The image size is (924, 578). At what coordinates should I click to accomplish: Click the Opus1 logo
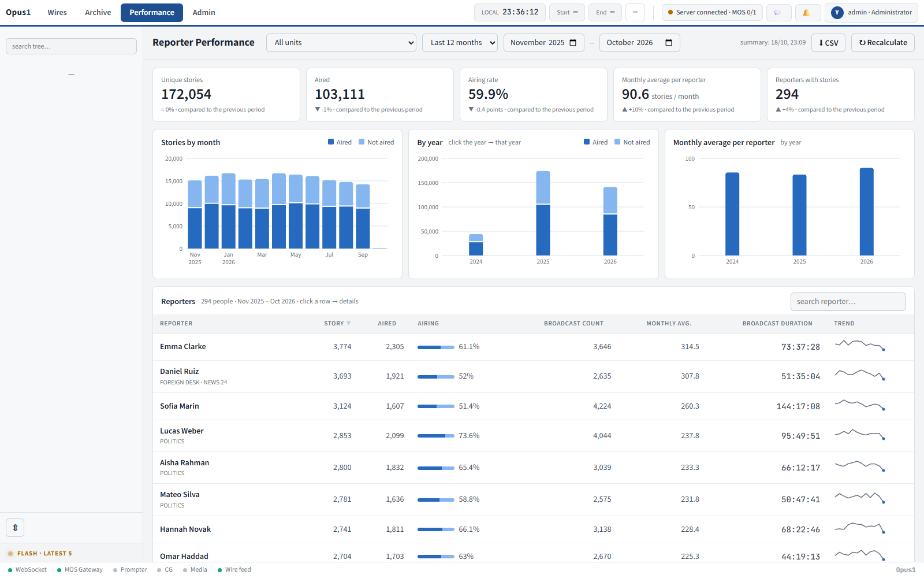18,12
